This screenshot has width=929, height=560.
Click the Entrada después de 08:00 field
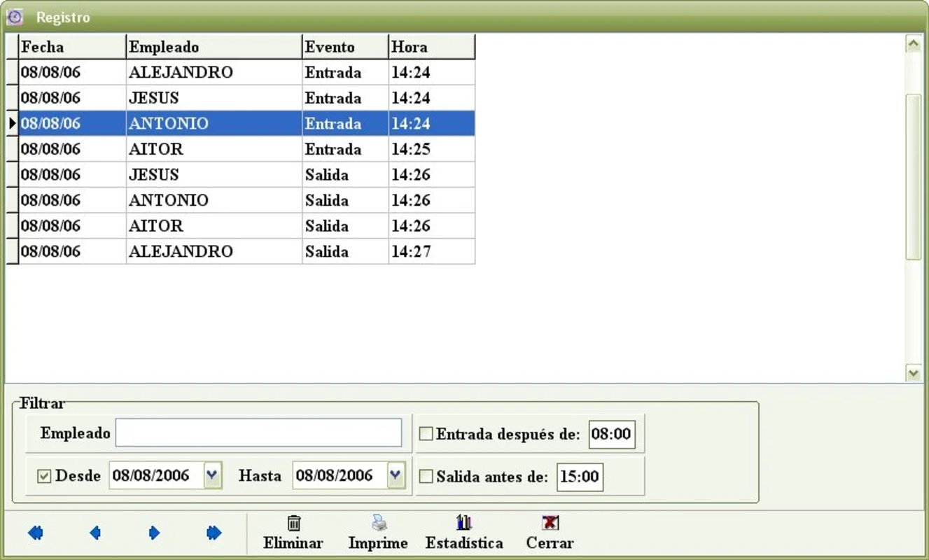[612, 434]
